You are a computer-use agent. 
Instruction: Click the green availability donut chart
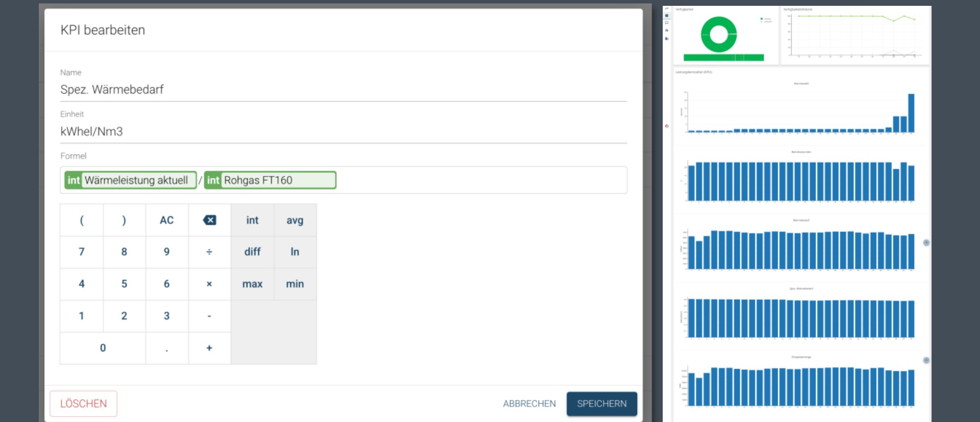point(719,34)
